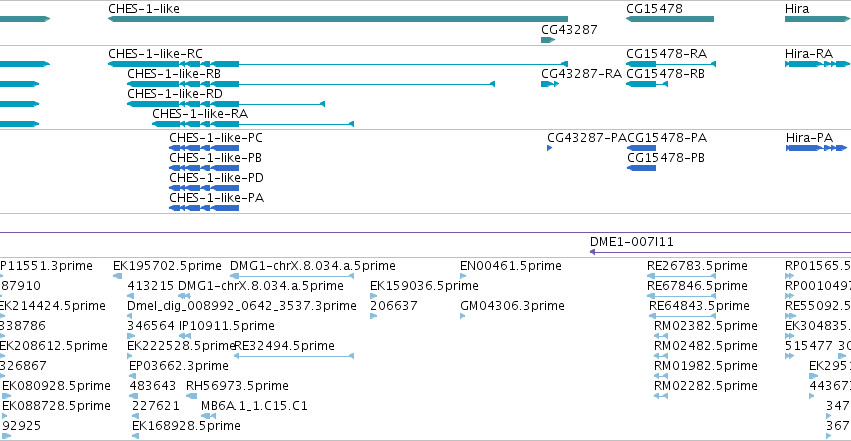Image resolution: width=851 pixels, height=441 pixels.
Task: Click the 413215 feature label
Action: pyautogui.click(x=150, y=286)
